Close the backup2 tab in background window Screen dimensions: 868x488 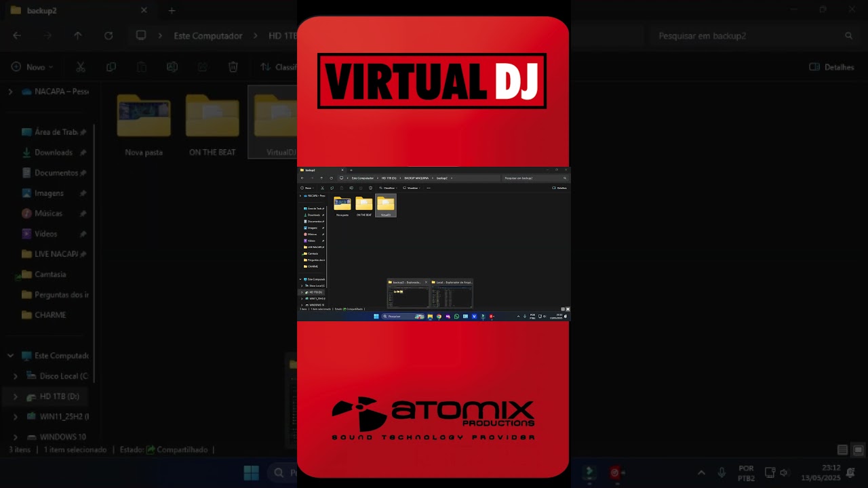click(x=144, y=10)
